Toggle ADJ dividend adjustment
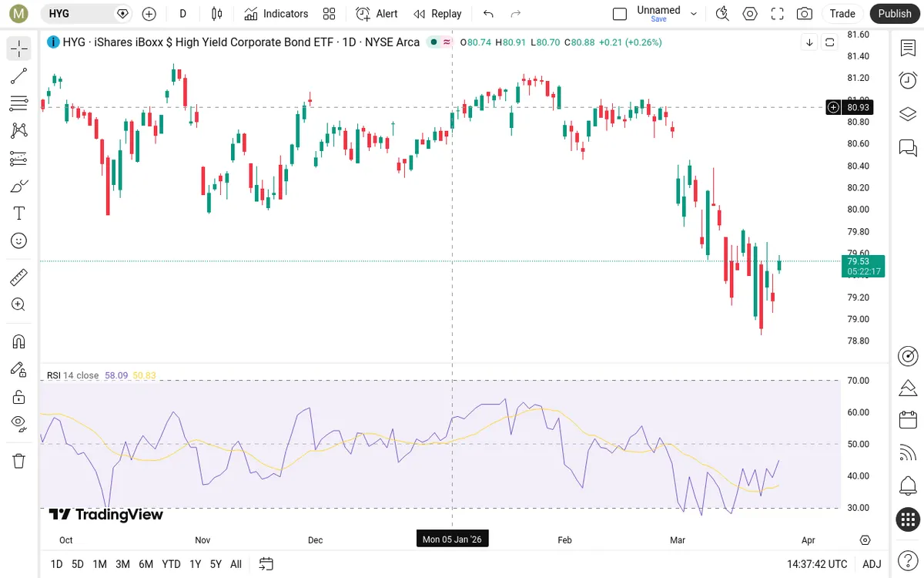 pos(872,564)
